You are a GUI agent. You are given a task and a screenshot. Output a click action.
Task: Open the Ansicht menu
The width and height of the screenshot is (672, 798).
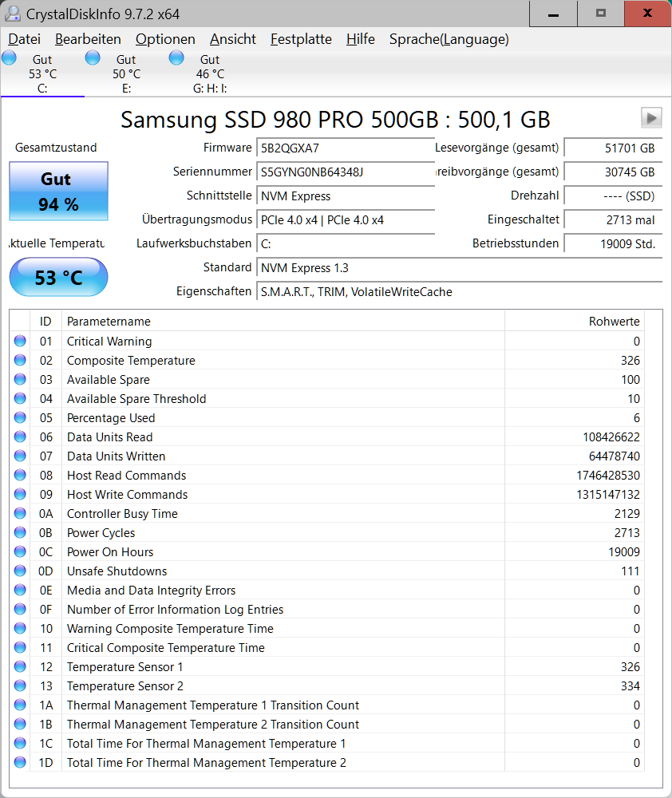click(x=233, y=39)
